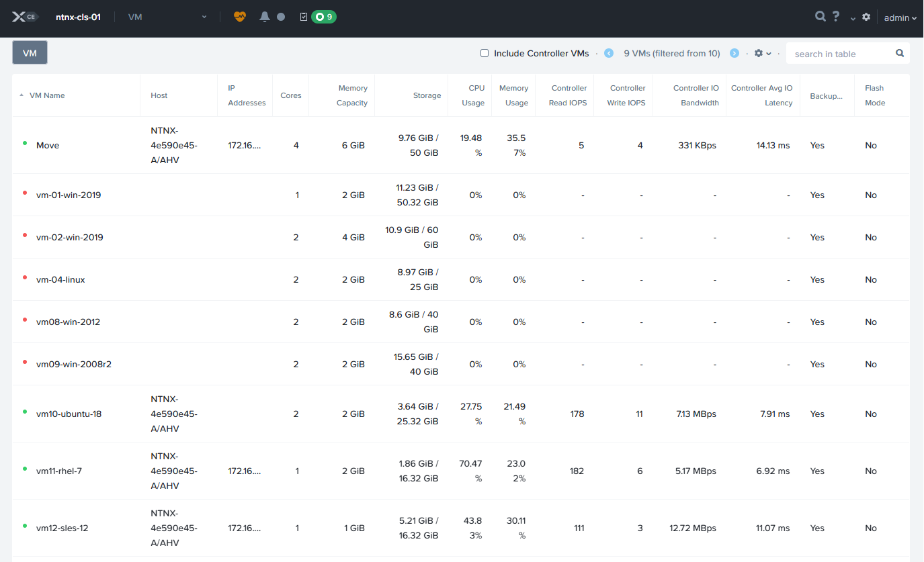Click the search in table field
Image resolution: width=924 pixels, height=562 pixels.
tap(843, 54)
